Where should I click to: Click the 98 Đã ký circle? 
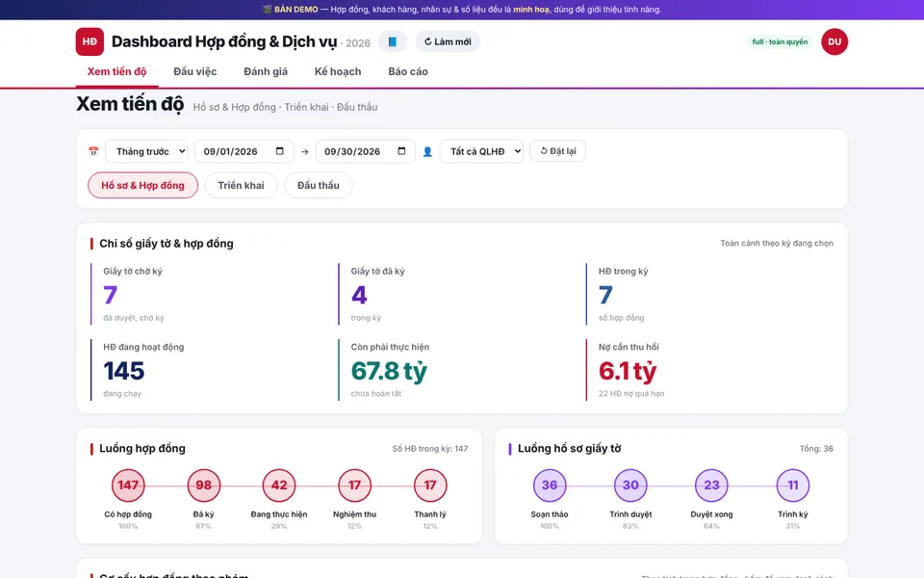pyautogui.click(x=203, y=485)
